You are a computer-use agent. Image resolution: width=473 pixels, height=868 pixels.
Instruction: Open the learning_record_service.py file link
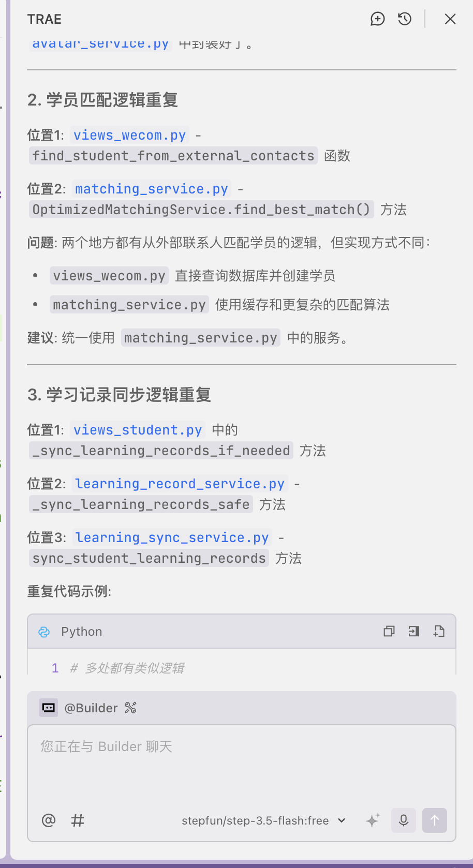(180, 484)
